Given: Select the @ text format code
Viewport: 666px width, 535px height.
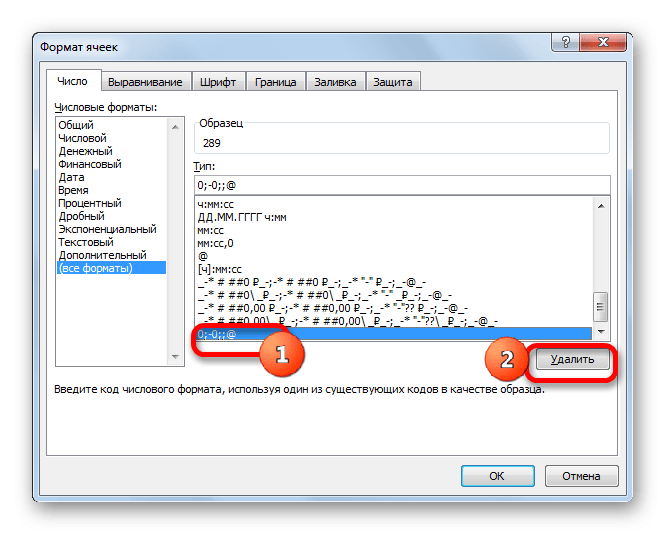Looking at the screenshot, I should click(x=394, y=256).
